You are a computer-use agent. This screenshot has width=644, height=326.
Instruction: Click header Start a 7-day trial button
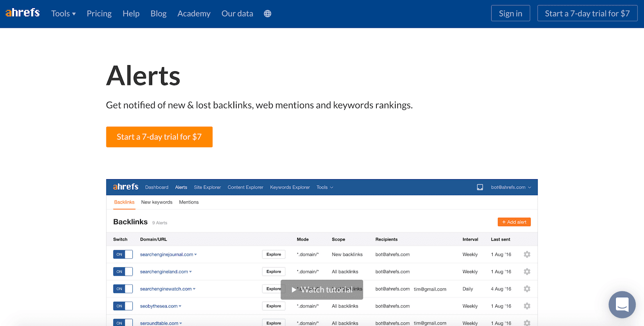coord(587,13)
